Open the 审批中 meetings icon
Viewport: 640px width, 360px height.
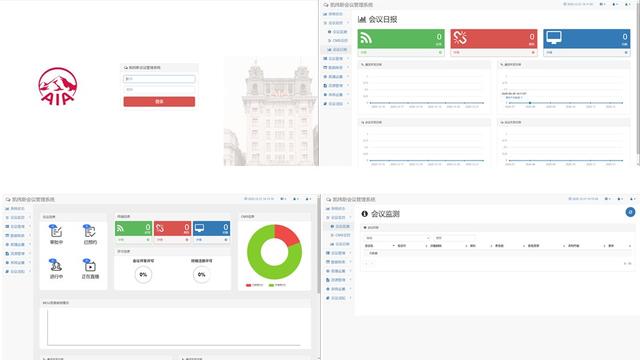[56, 234]
